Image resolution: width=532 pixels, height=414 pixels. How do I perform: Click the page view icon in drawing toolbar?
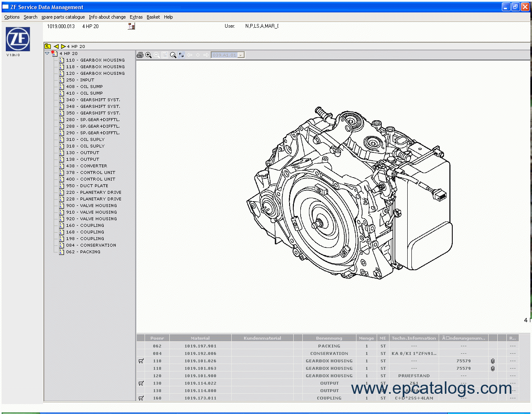(x=165, y=55)
